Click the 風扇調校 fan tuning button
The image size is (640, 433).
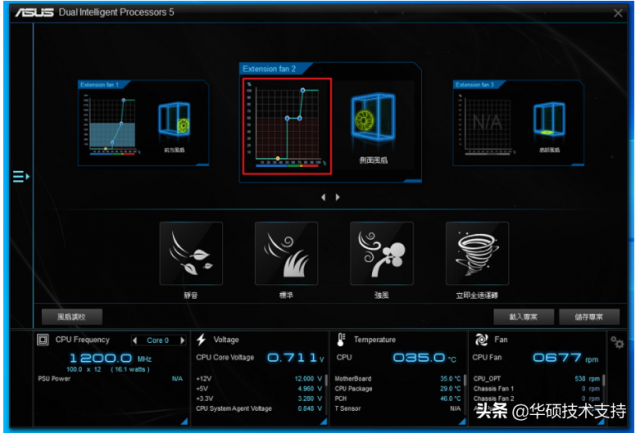(72, 317)
